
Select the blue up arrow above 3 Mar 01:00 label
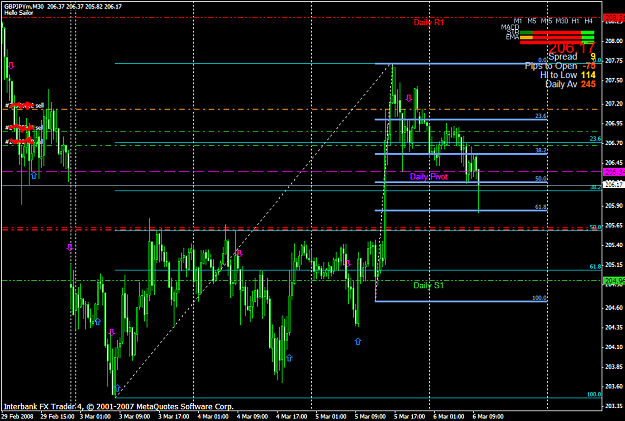(98, 321)
